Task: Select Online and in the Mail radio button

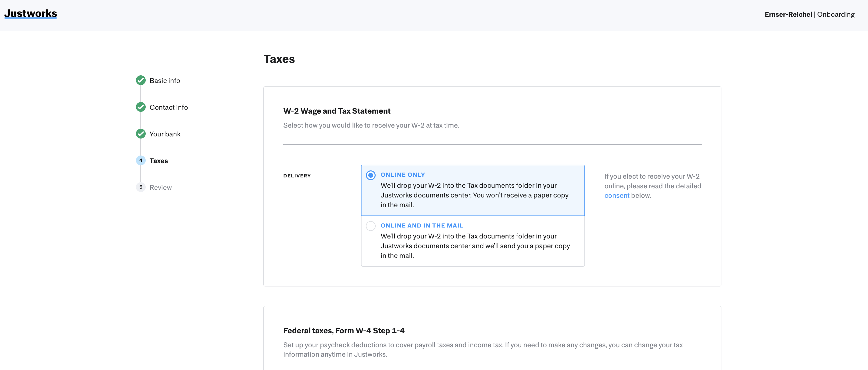Action: (371, 226)
